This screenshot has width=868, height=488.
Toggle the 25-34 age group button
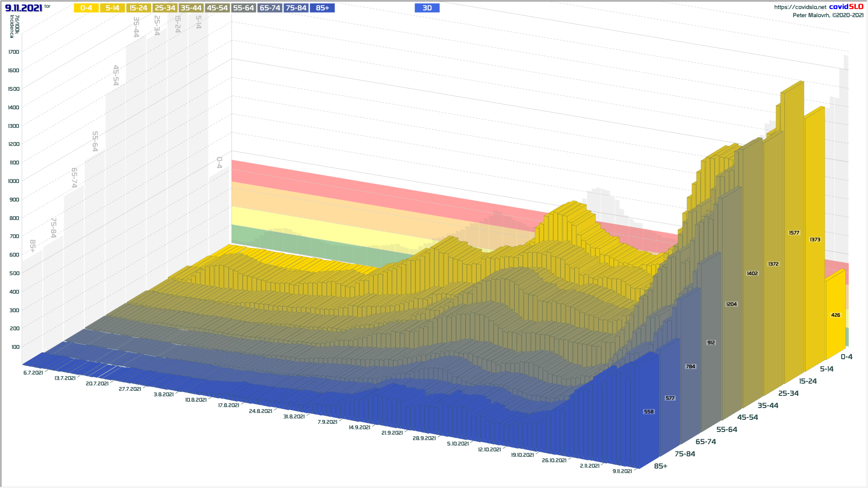point(165,8)
